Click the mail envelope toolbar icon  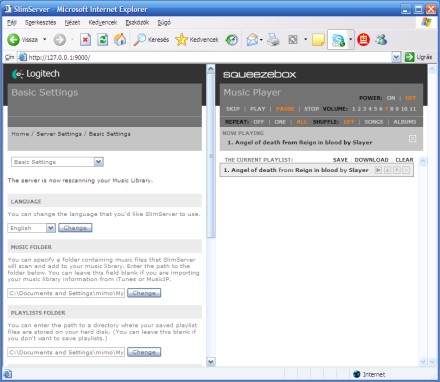click(x=252, y=40)
